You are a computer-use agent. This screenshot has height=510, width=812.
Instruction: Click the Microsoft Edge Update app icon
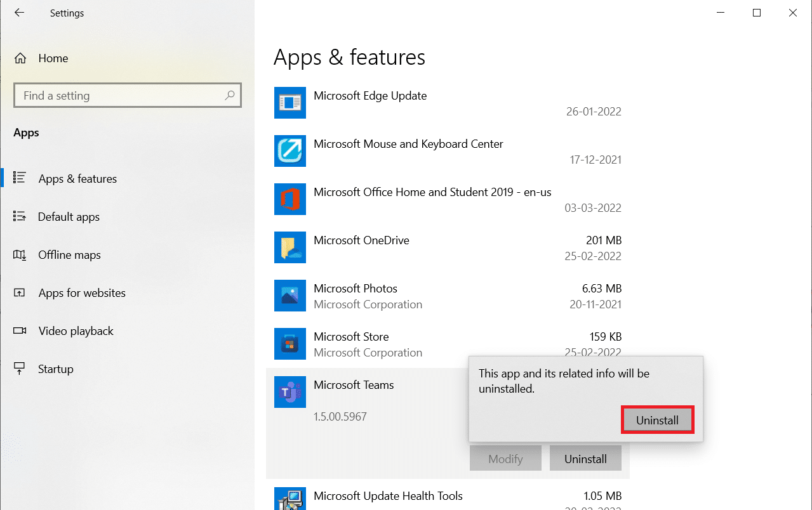tap(290, 103)
